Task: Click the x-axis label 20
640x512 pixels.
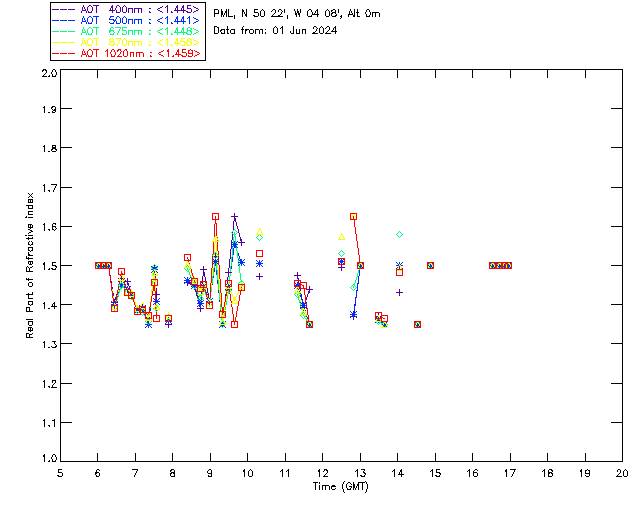Action: pos(622,473)
